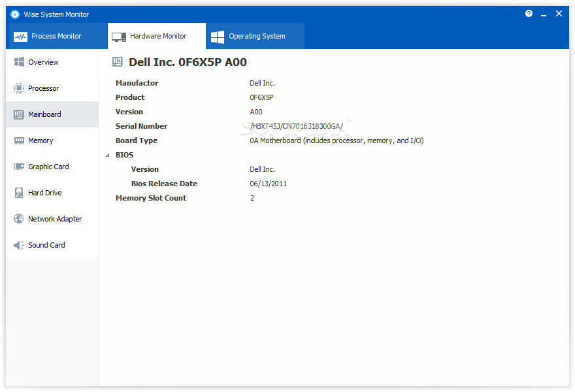
Task: Click the Operating System Windows logo icon
Action: point(218,37)
